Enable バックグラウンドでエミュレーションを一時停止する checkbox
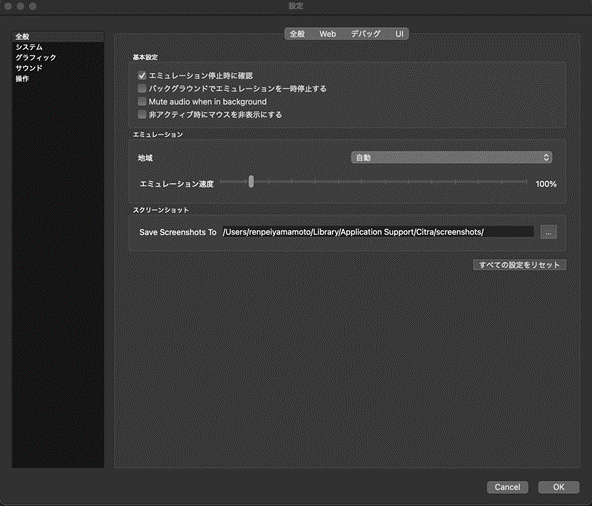The width and height of the screenshot is (592, 506). [x=142, y=88]
